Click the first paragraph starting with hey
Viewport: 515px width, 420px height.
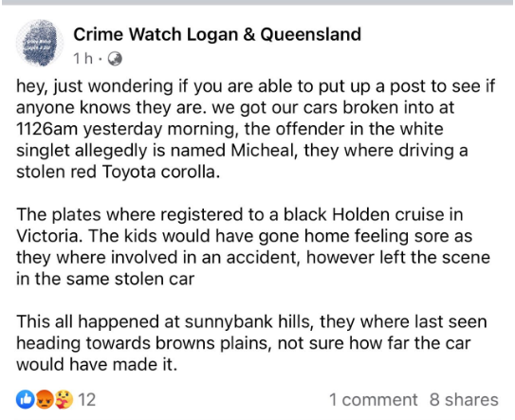[255, 129]
